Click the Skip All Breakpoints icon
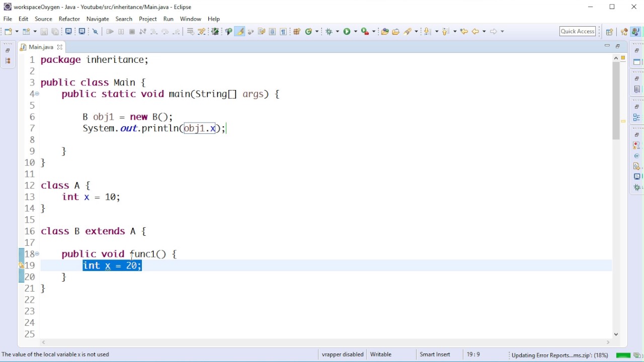This screenshot has width=644, height=362. pyautogui.click(x=95, y=31)
